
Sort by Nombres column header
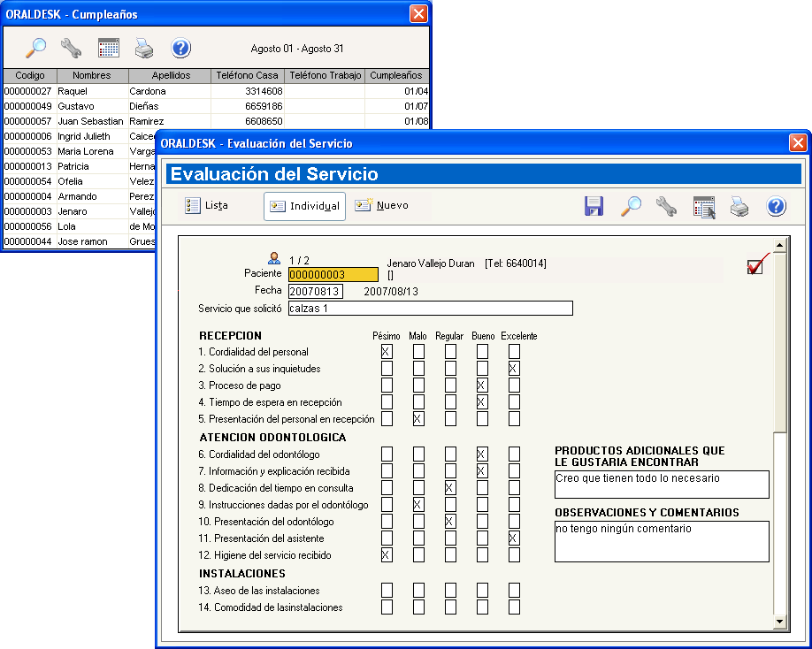tap(92, 75)
